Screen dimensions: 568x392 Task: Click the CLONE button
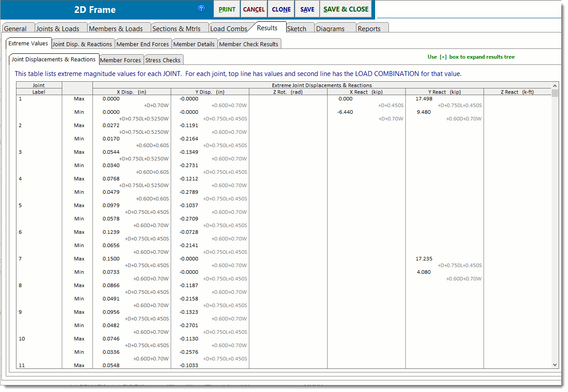point(281,9)
